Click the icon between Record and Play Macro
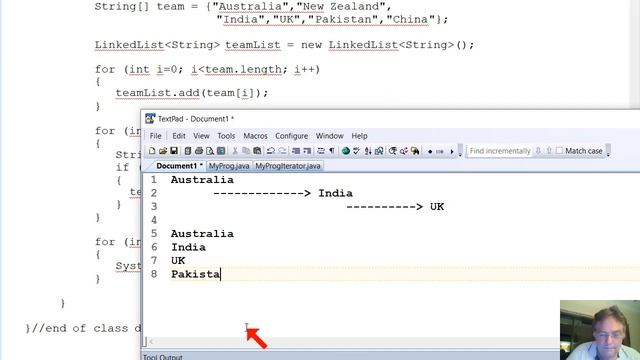Image resolution: width=640 pixels, height=360 pixels. point(440,151)
